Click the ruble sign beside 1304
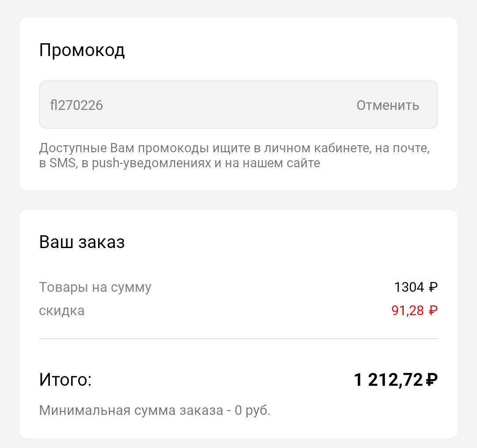Image resolution: width=477 pixels, height=448 pixels. point(433,288)
